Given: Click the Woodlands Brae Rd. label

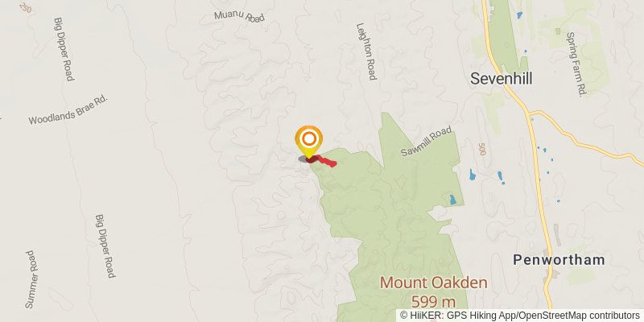Looking at the screenshot, I should [x=68, y=109].
